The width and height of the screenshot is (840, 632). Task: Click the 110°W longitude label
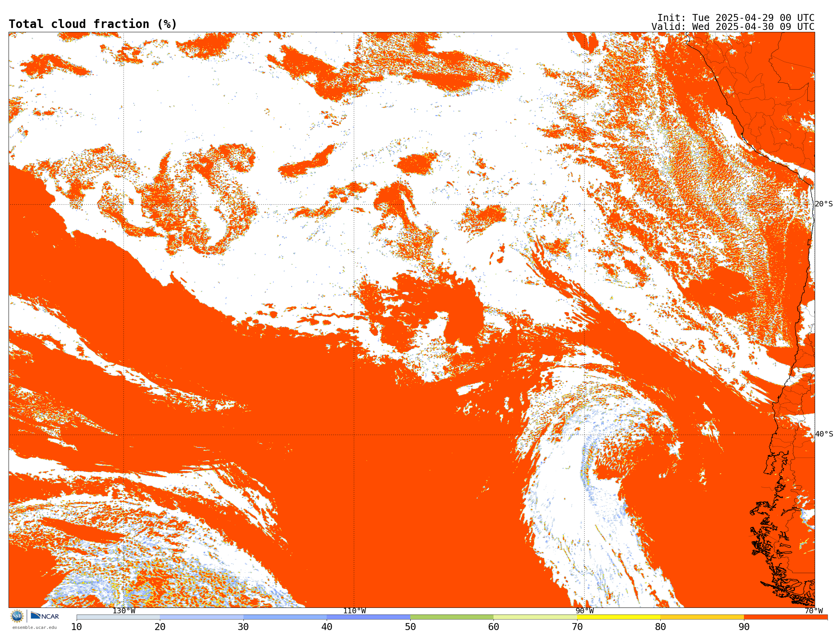(x=354, y=611)
